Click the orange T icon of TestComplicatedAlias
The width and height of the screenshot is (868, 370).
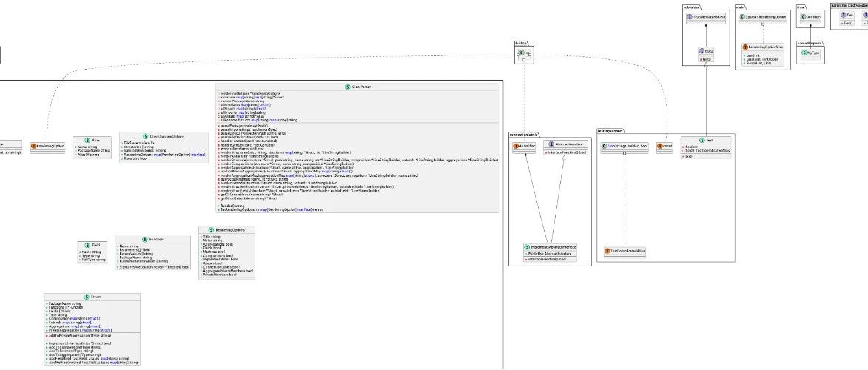tap(608, 251)
